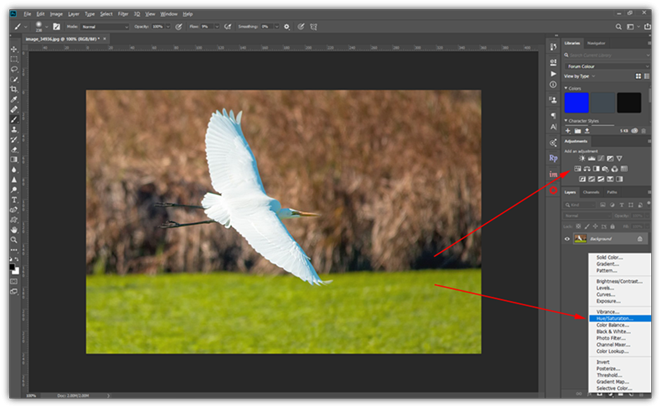Open the brush Mode dropdown
The image size is (660, 407).
click(x=105, y=27)
